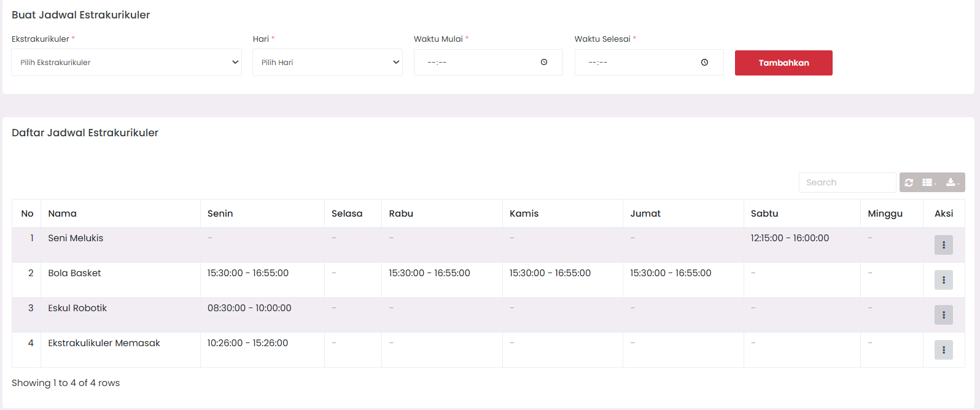Click the Sabtu column header

764,214
